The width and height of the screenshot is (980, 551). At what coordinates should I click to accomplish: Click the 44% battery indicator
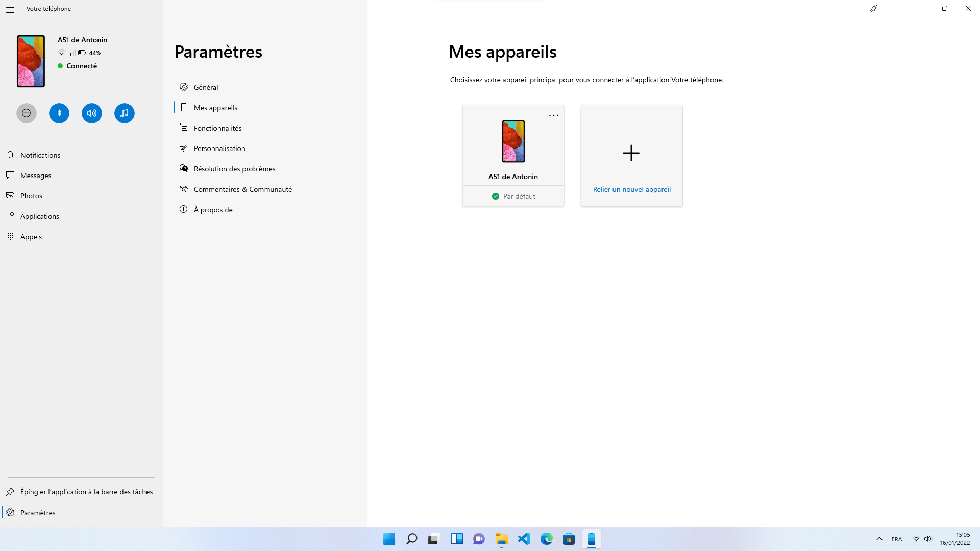point(89,53)
